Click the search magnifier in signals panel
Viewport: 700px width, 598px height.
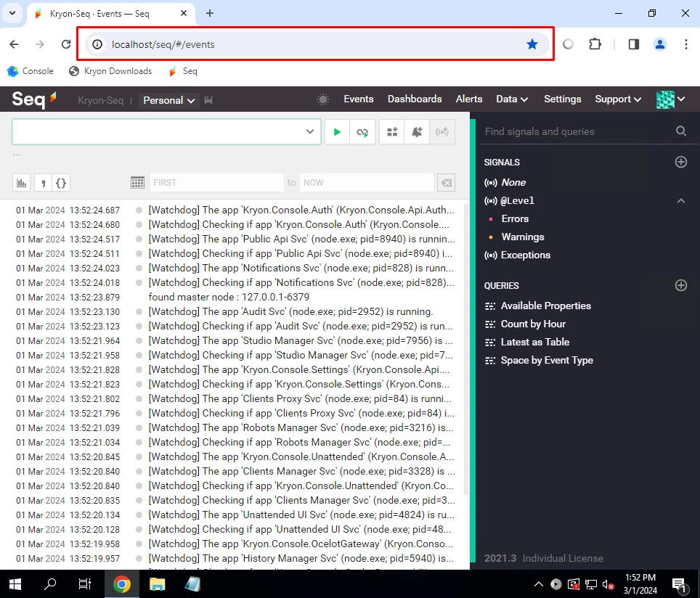pos(681,131)
